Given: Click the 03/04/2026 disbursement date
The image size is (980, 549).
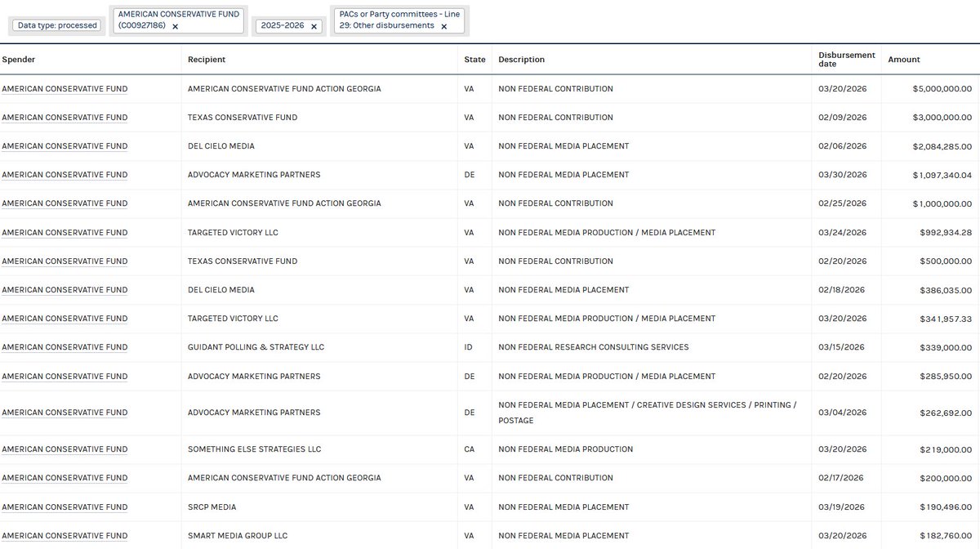Looking at the screenshot, I should pyautogui.click(x=843, y=413).
